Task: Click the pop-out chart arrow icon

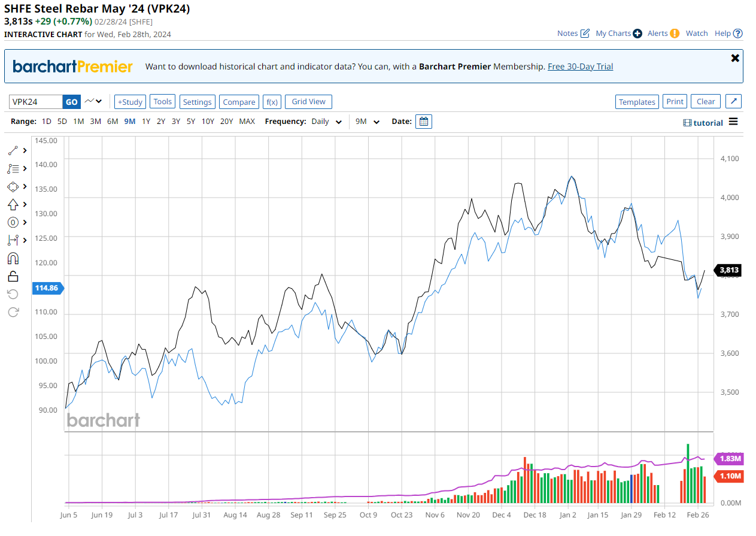Action: pos(734,102)
